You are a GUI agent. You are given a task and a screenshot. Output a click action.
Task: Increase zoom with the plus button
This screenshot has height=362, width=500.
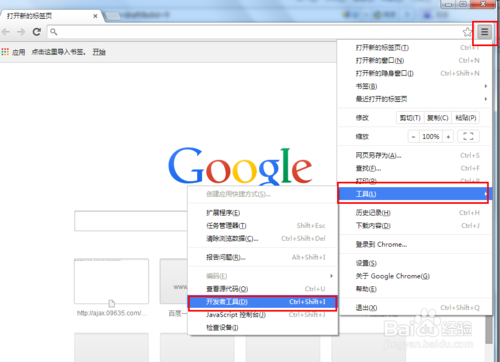(448, 137)
